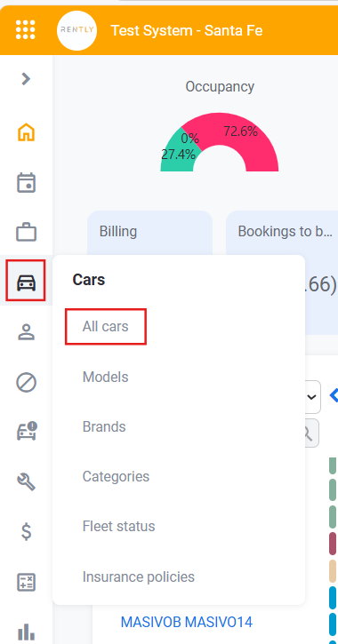The width and height of the screenshot is (338, 644).
Task: Click the Cars sidebar icon
Action: click(26, 281)
